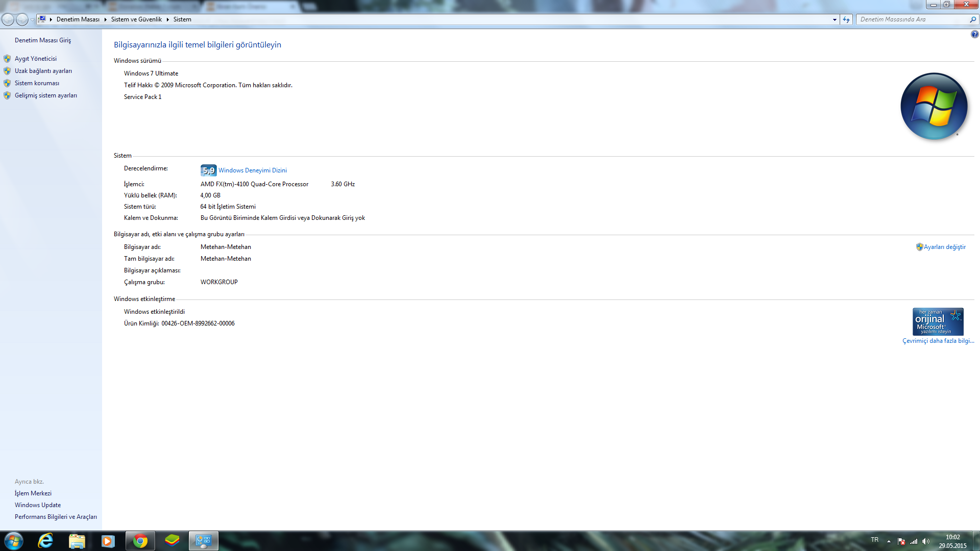Open Performans Bilgileri ve Araçları
The image size is (980, 551).
pos(56,517)
